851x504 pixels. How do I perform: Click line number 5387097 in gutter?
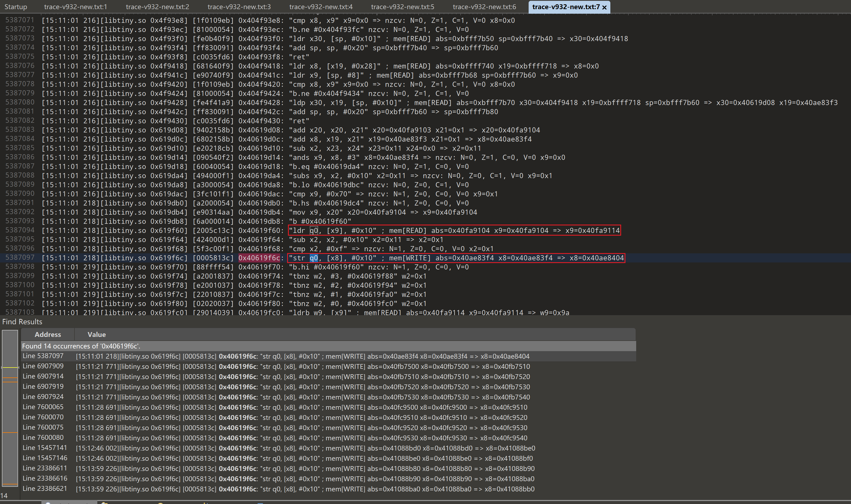point(20,257)
